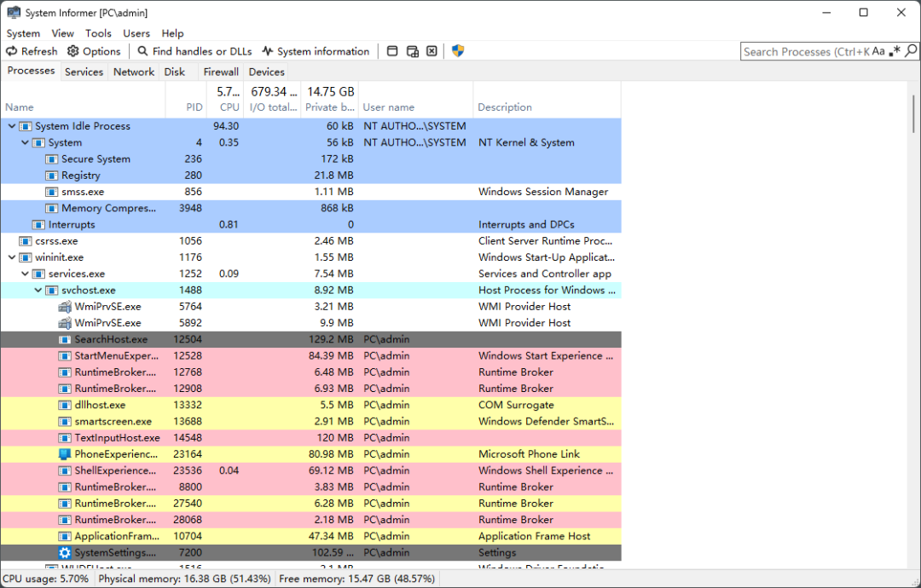Image resolution: width=921 pixels, height=588 pixels.
Task: Click the vertical scrollbar thumb
Action: [x=913, y=114]
